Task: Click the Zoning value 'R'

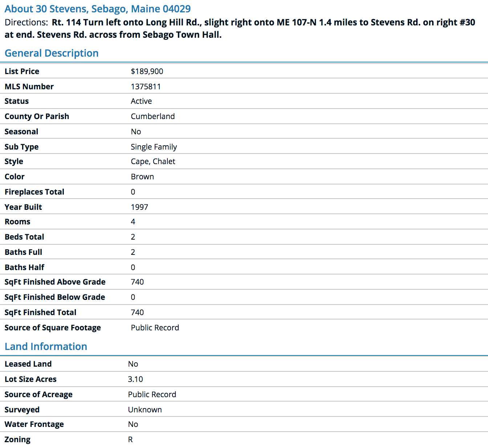Action: (x=130, y=440)
